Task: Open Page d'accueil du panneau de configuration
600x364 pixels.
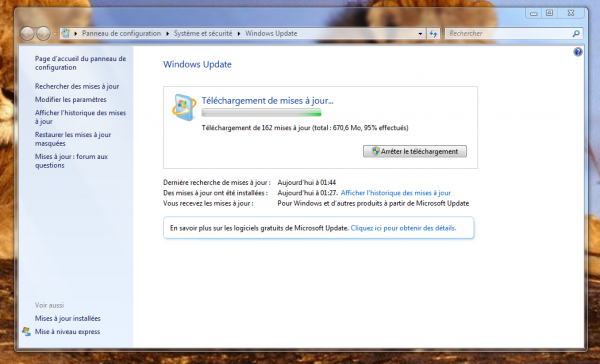Action: coord(80,63)
